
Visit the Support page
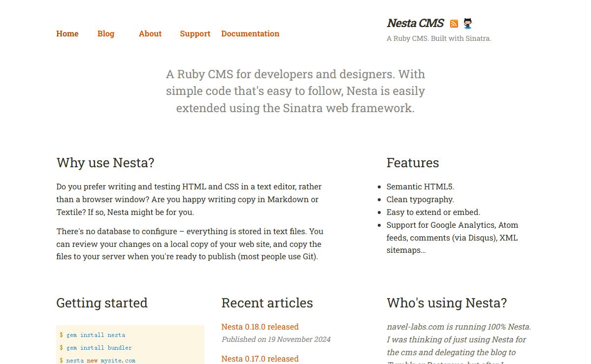pyautogui.click(x=195, y=33)
